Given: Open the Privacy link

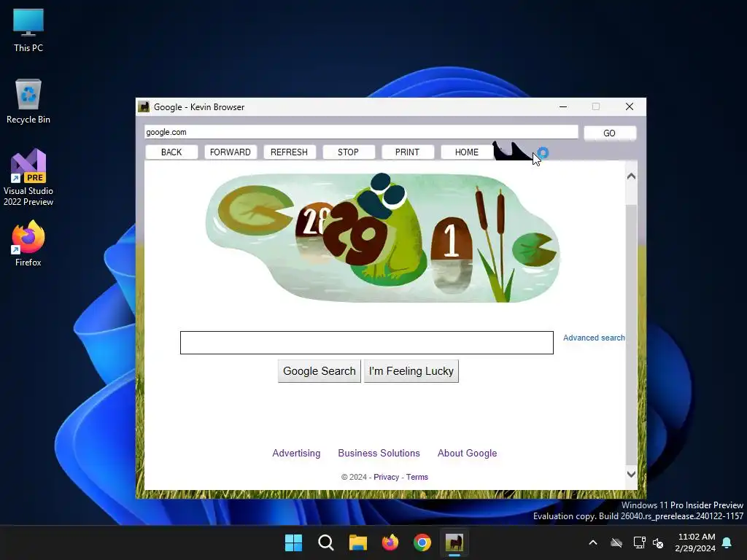Looking at the screenshot, I should pos(387,477).
